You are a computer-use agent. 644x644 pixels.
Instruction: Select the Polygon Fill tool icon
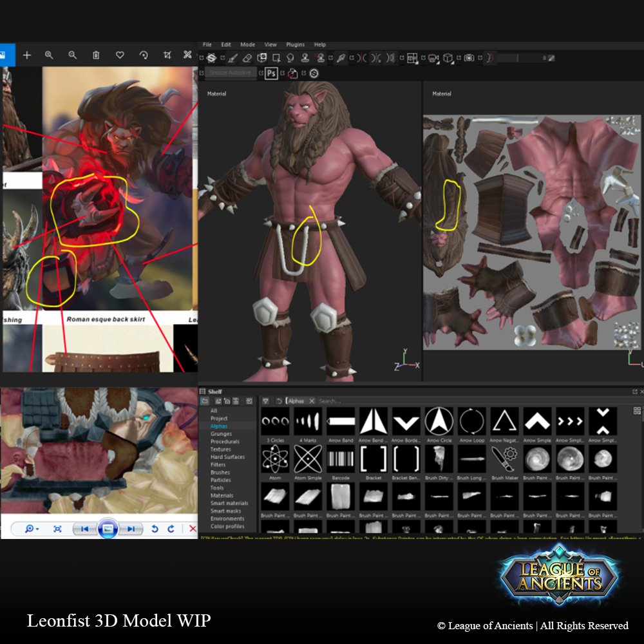pyautogui.click(x=276, y=58)
